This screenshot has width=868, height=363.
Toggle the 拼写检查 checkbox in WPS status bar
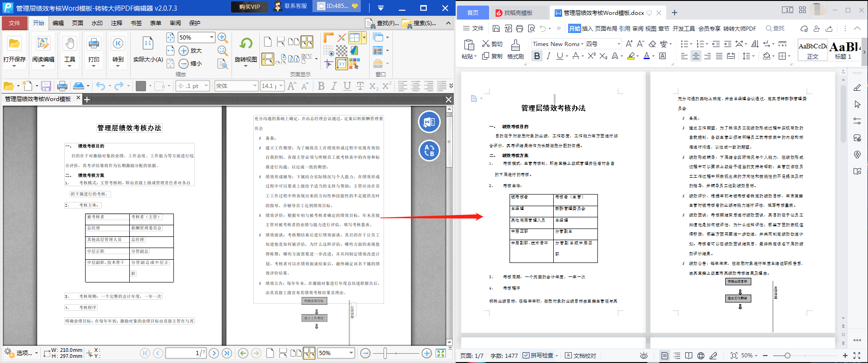click(x=538, y=356)
